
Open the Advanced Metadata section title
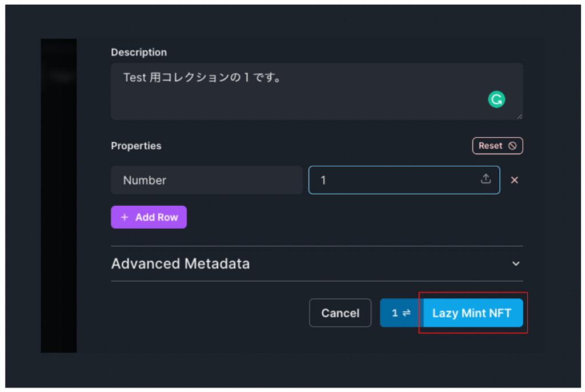[180, 264]
